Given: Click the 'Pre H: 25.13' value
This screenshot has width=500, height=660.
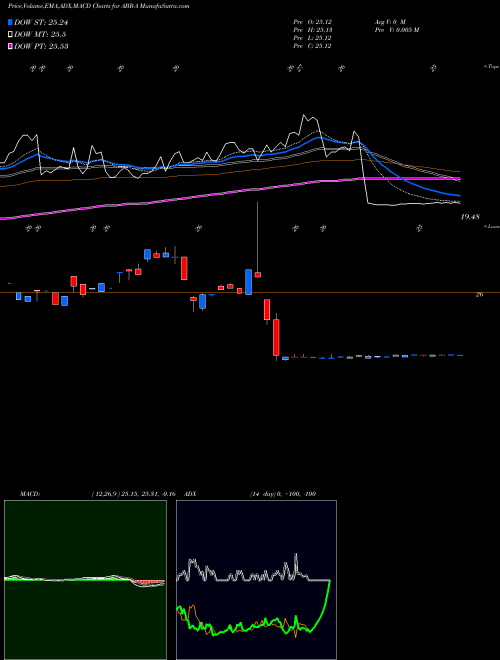Looking at the screenshot, I should tap(313, 30).
